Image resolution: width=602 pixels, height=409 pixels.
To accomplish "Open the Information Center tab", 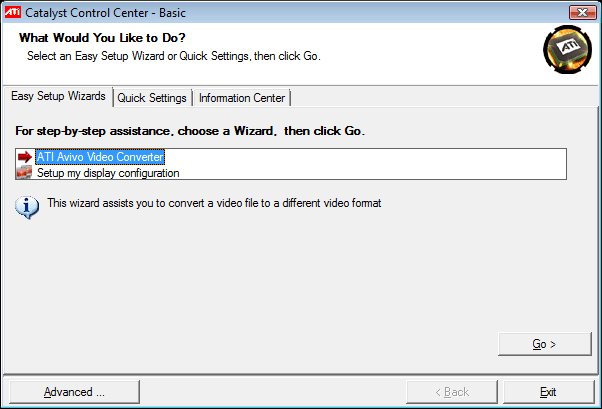I will tap(242, 98).
